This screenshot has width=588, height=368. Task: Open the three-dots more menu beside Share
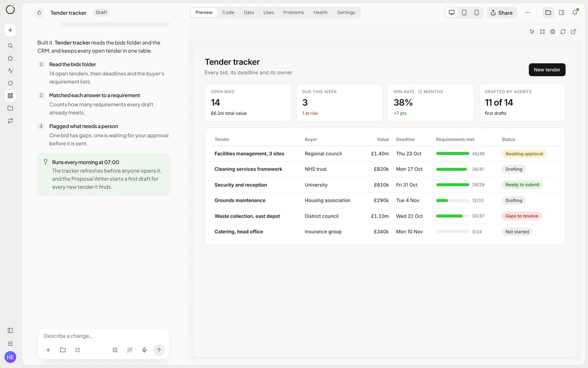[x=527, y=13]
